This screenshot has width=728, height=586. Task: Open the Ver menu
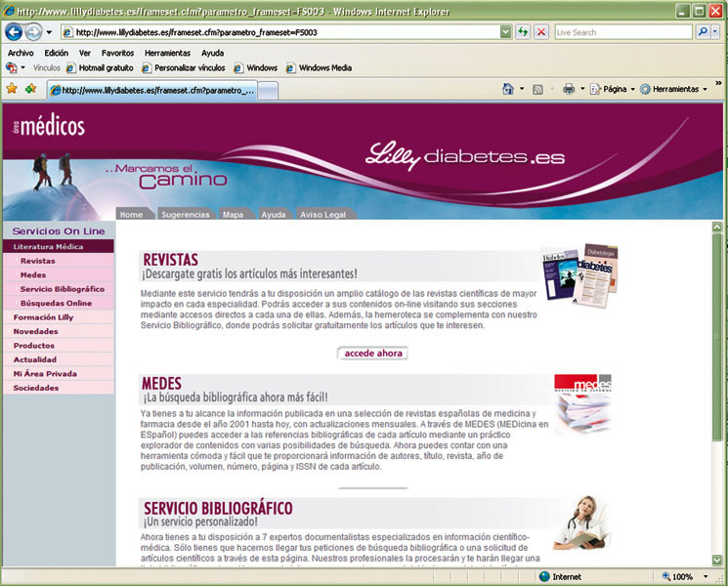[84, 53]
